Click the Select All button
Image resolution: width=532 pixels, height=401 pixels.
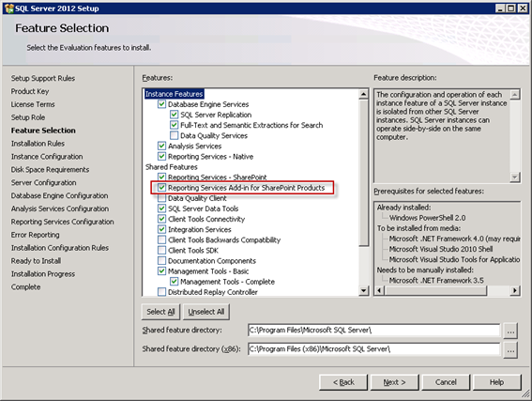pyautogui.click(x=160, y=312)
